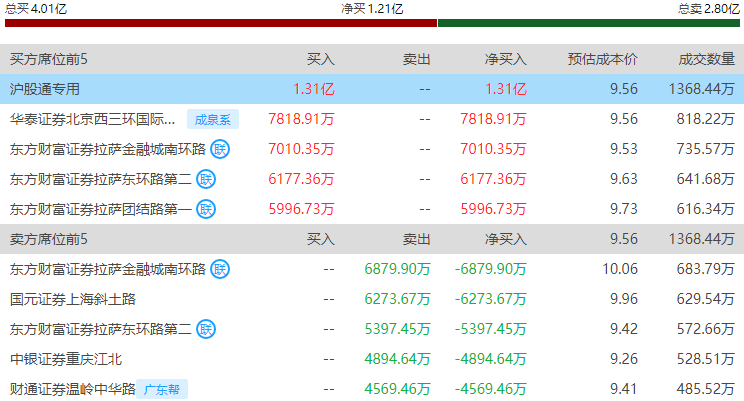
Task: Click net value -6273.67万
Action: [x=491, y=299]
